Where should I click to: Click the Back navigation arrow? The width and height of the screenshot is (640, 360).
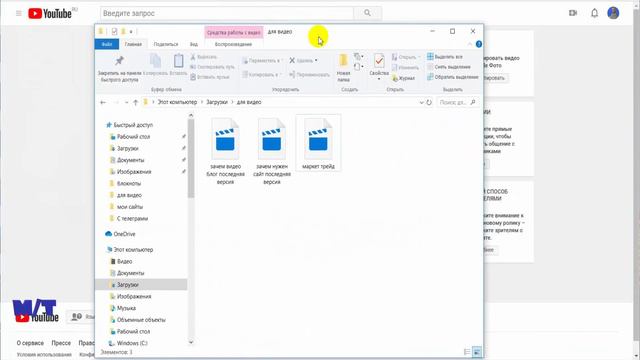(x=103, y=102)
